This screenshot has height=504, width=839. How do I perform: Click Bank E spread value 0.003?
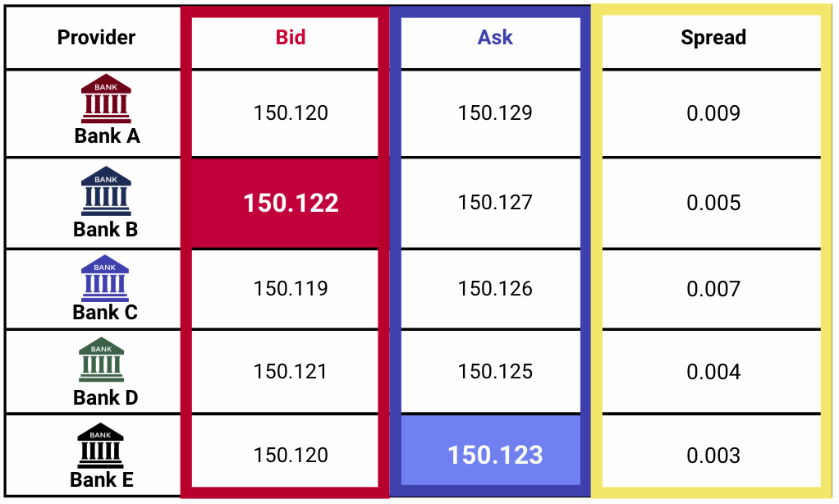[713, 456]
